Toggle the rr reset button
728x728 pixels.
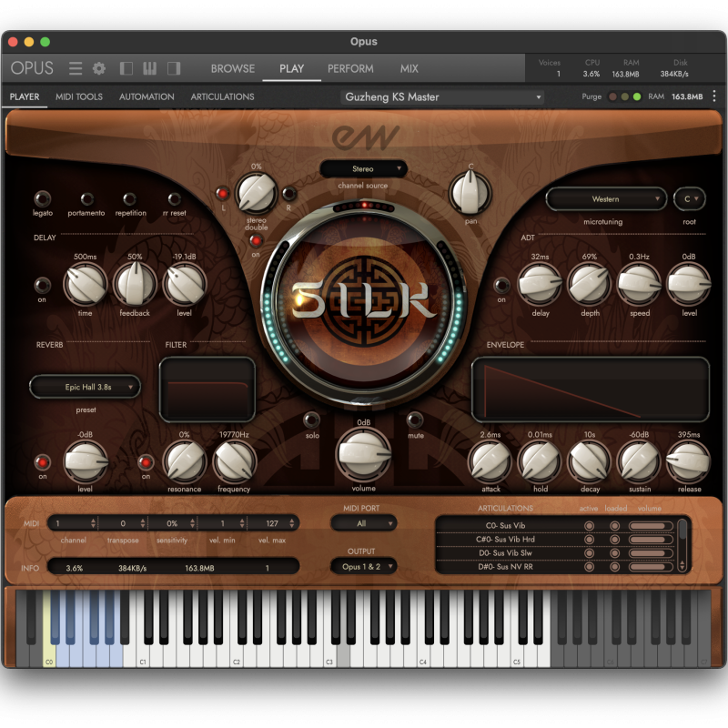point(174,199)
